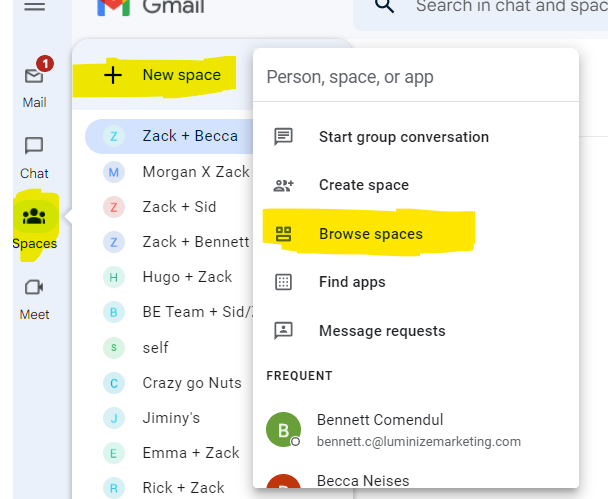Open the Zack + Sid space
This screenshot has height=499, width=608.
click(169, 207)
